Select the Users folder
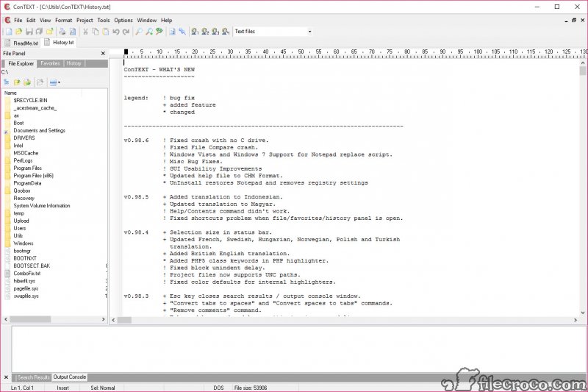588x392 pixels. 20,228
